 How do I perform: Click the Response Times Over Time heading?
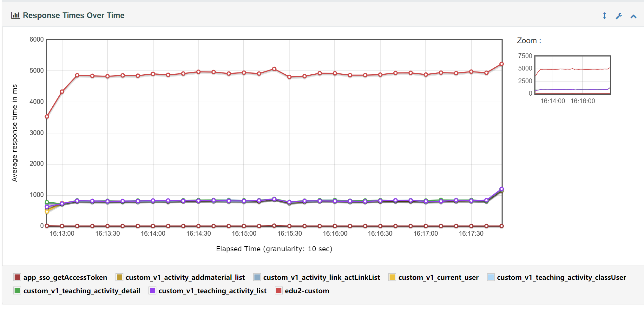pyautogui.click(x=74, y=15)
